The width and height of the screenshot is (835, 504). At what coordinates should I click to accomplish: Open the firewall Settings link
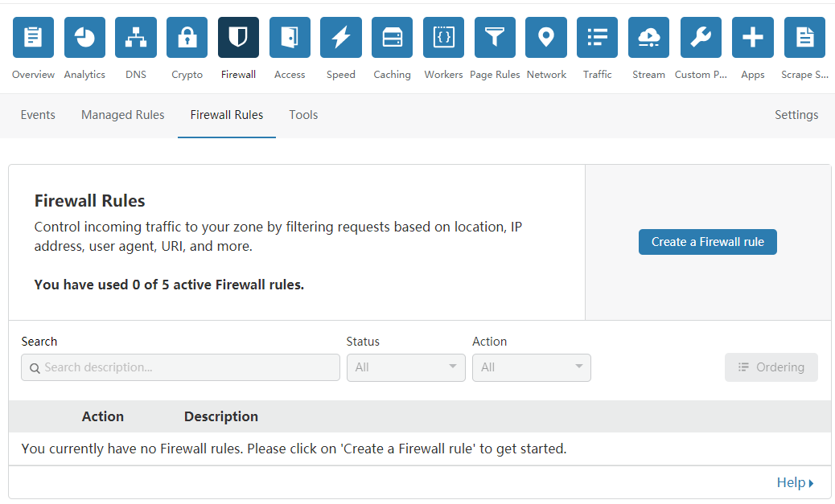[796, 115]
